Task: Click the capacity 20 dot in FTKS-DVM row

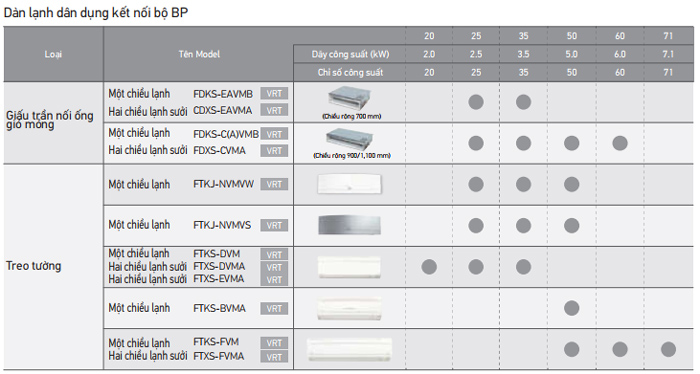Action: coord(429,267)
